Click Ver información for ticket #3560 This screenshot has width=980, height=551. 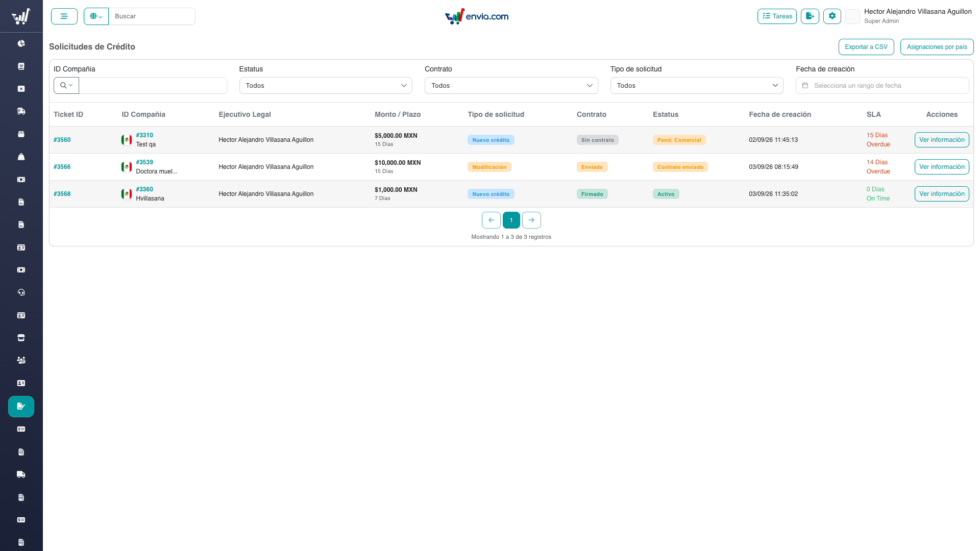(x=942, y=140)
